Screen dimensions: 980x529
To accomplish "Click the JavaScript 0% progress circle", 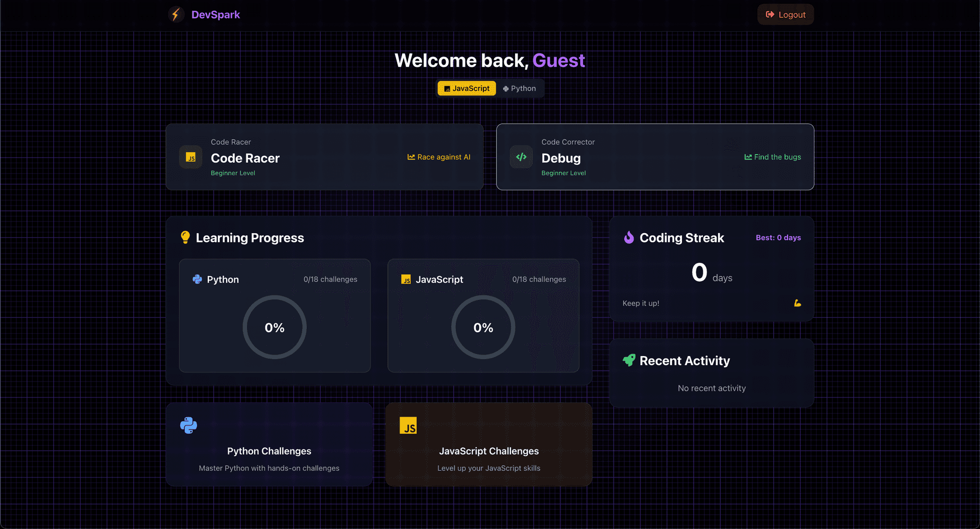I will pos(483,327).
